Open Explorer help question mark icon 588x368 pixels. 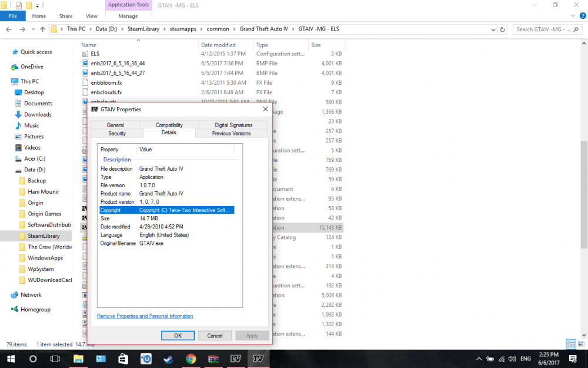click(583, 16)
